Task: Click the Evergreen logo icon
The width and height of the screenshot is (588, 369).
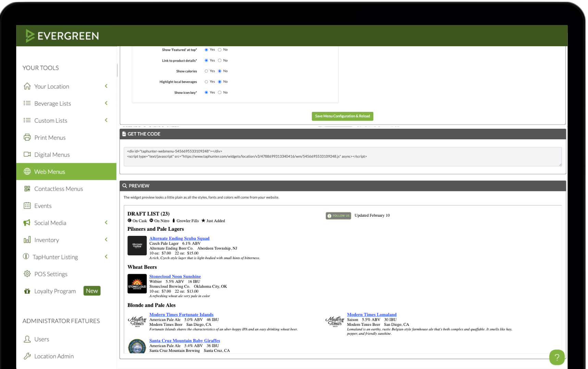Action: pyautogui.click(x=30, y=36)
